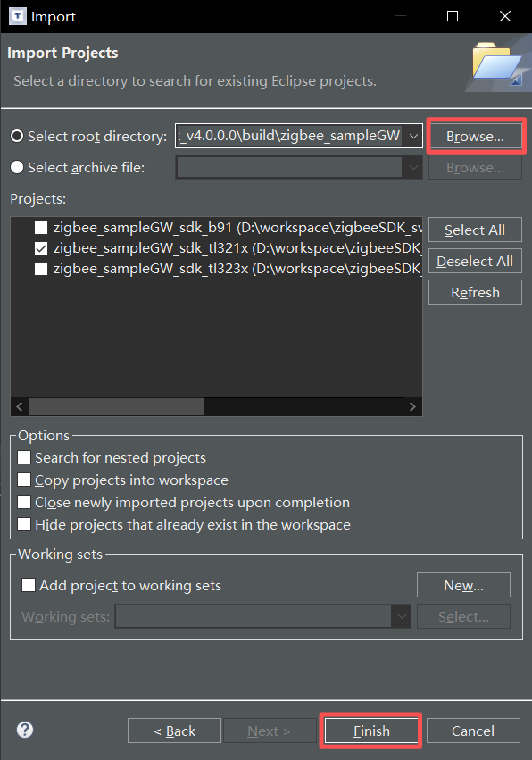Click the Import dialog title bar icon

tap(18, 16)
